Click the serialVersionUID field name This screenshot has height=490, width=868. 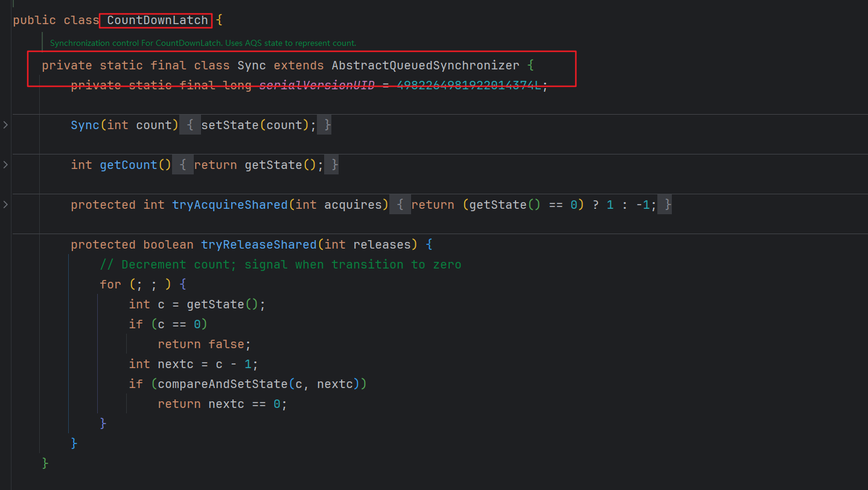tap(317, 85)
